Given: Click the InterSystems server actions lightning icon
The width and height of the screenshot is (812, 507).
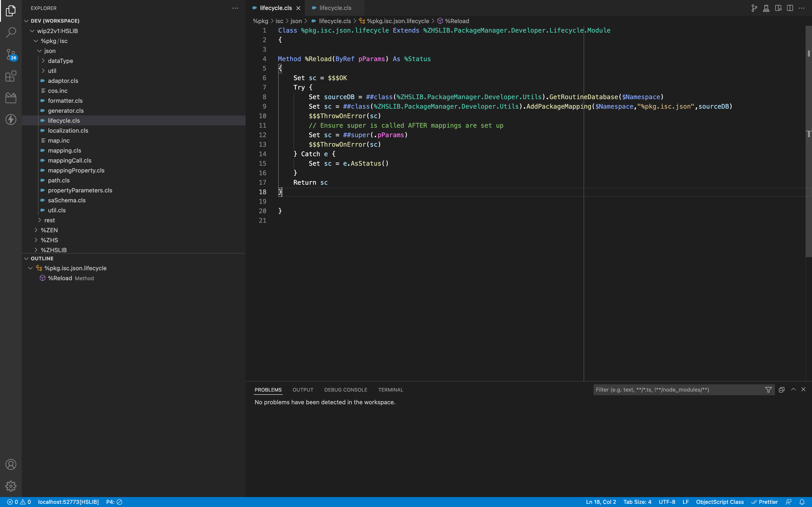Looking at the screenshot, I should pyautogui.click(x=11, y=119).
